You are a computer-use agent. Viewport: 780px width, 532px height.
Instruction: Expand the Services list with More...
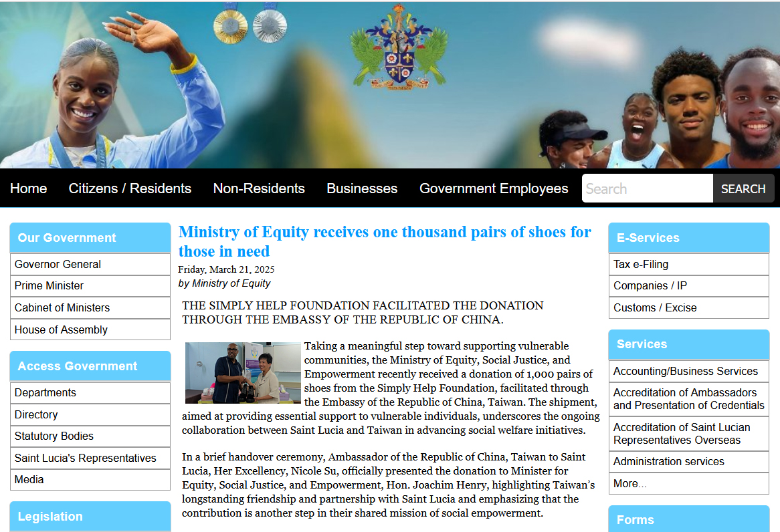pos(630,483)
